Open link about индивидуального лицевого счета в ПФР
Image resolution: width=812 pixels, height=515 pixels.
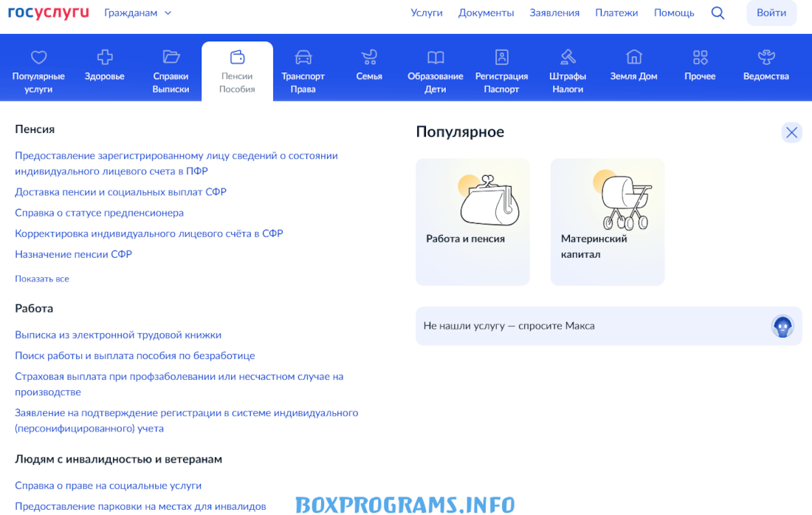click(x=176, y=163)
